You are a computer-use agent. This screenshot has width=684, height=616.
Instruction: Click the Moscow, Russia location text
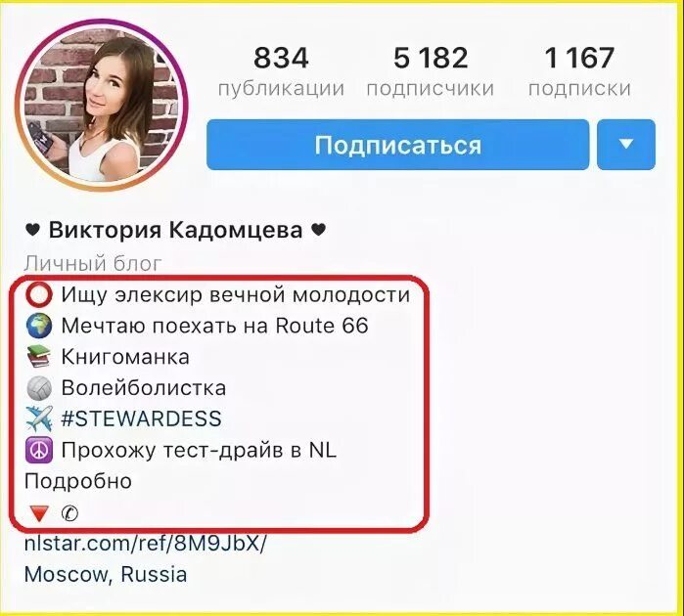coord(106,575)
